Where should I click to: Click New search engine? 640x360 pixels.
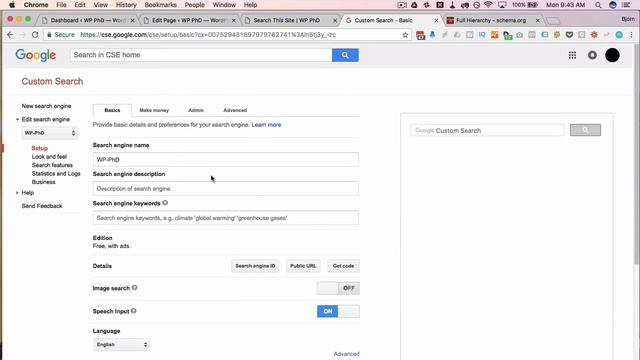pyautogui.click(x=46, y=106)
